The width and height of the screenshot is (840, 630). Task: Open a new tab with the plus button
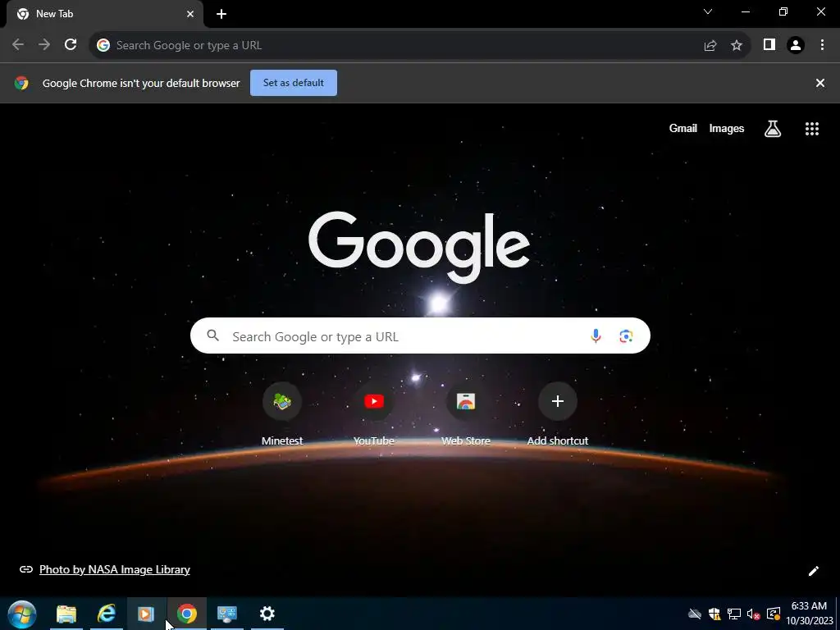point(221,14)
